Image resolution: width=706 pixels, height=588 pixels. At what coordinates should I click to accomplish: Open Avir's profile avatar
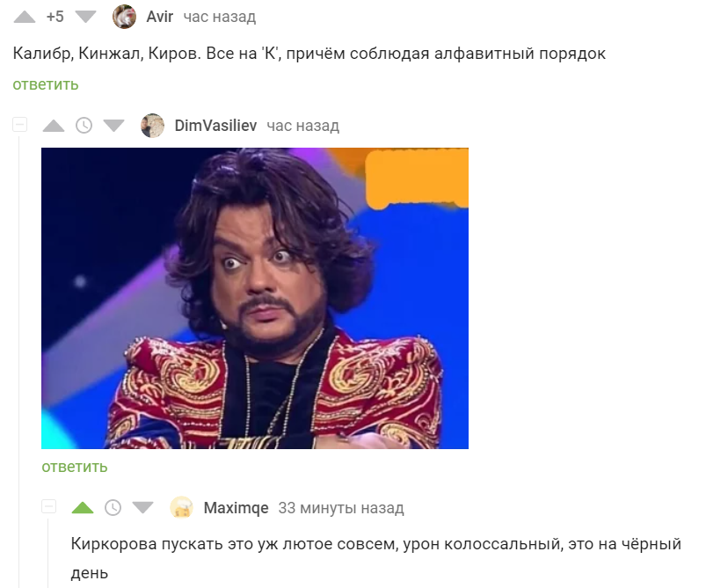(x=124, y=17)
